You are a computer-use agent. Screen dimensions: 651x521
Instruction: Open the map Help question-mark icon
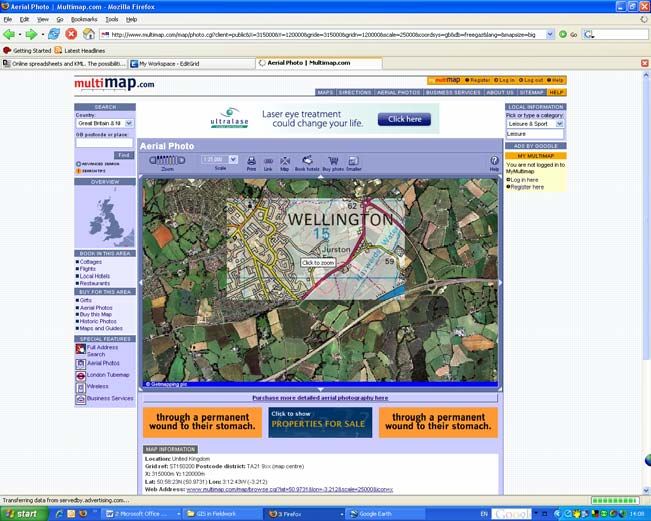point(494,161)
